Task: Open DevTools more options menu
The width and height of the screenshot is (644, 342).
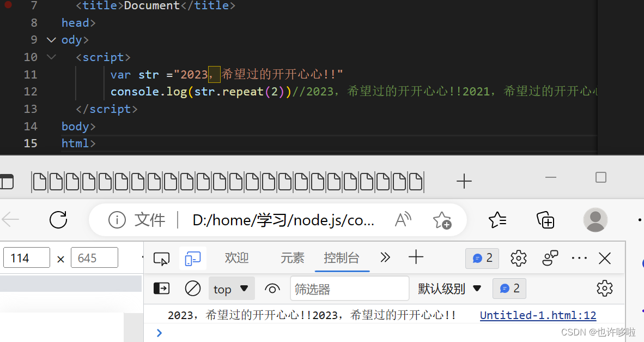Action: [x=579, y=258]
